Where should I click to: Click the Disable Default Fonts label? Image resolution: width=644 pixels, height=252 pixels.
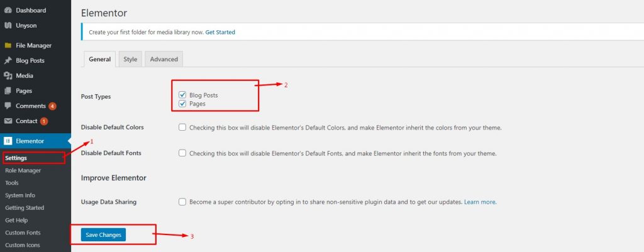111,153
